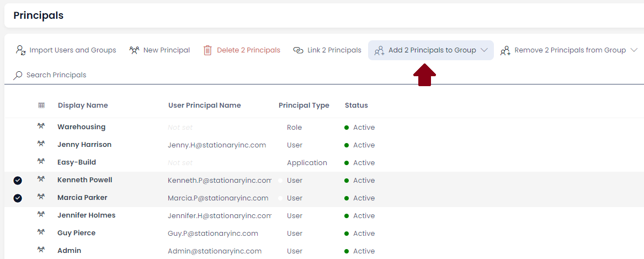Open the column chooser grid icon
This screenshot has width=644, height=259.
41,105
